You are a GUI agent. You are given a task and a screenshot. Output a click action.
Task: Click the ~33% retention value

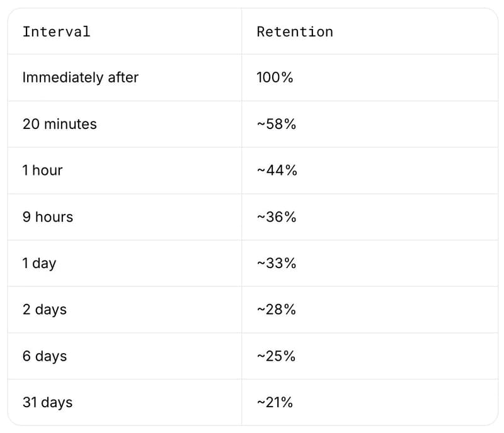click(277, 263)
